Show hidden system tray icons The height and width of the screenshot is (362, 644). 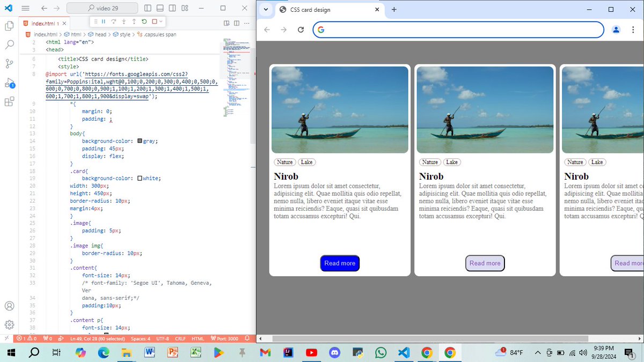[x=537, y=352]
